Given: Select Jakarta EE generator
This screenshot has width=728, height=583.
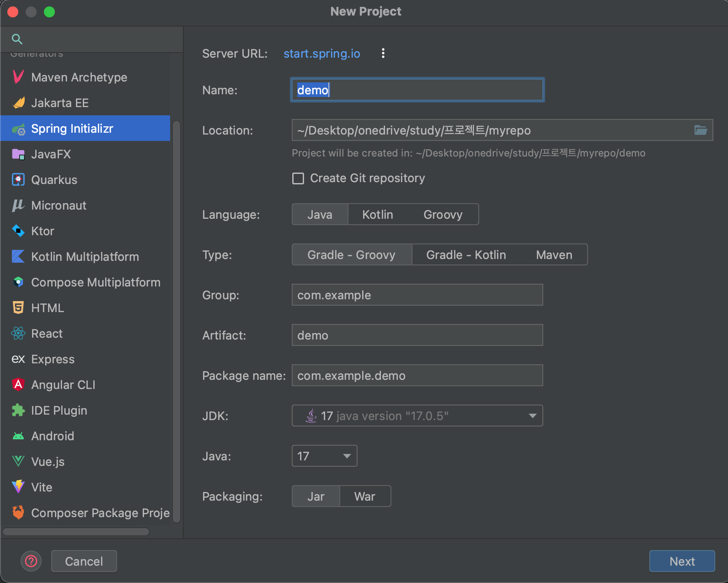Looking at the screenshot, I should pyautogui.click(x=86, y=103).
